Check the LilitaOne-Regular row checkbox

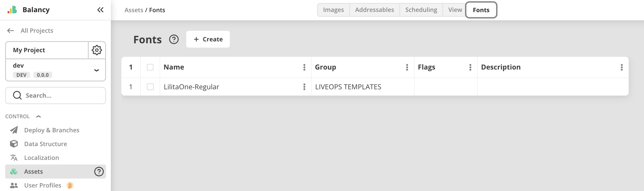pos(150,87)
